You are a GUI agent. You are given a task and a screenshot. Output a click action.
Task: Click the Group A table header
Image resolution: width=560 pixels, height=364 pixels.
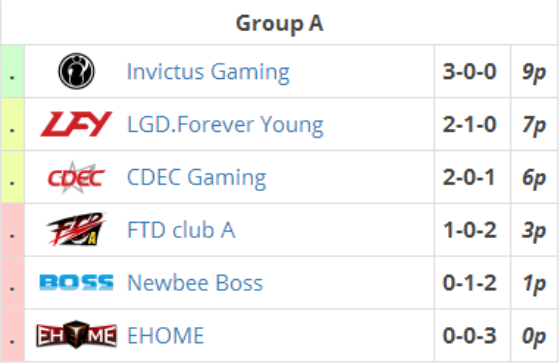pyautogui.click(x=279, y=24)
